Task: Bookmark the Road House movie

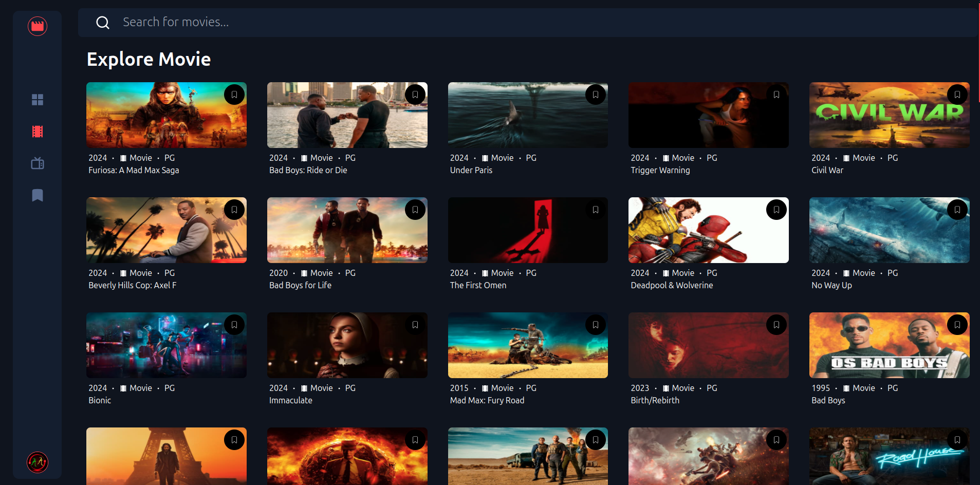Action: [957, 440]
